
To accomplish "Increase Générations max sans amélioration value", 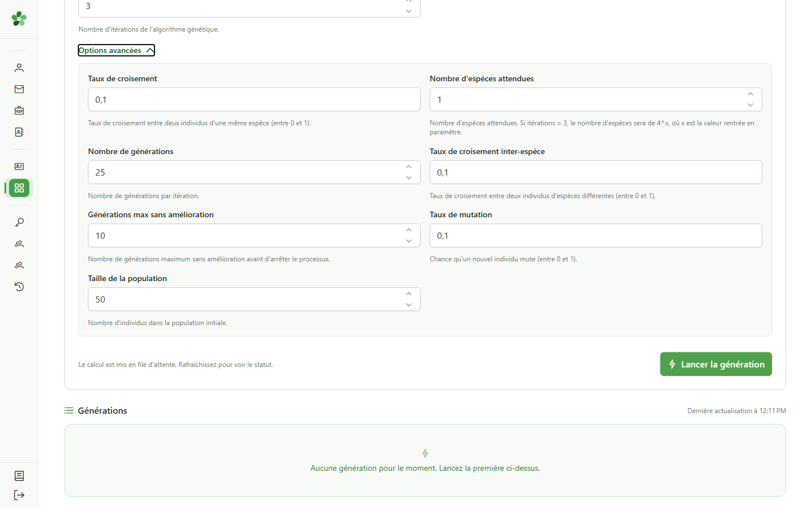I will pyautogui.click(x=409, y=230).
